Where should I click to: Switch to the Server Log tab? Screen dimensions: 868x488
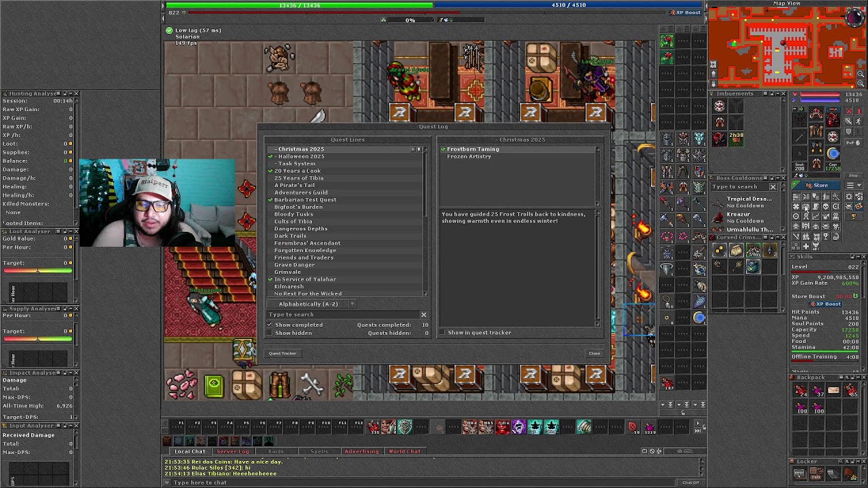point(233,451)
